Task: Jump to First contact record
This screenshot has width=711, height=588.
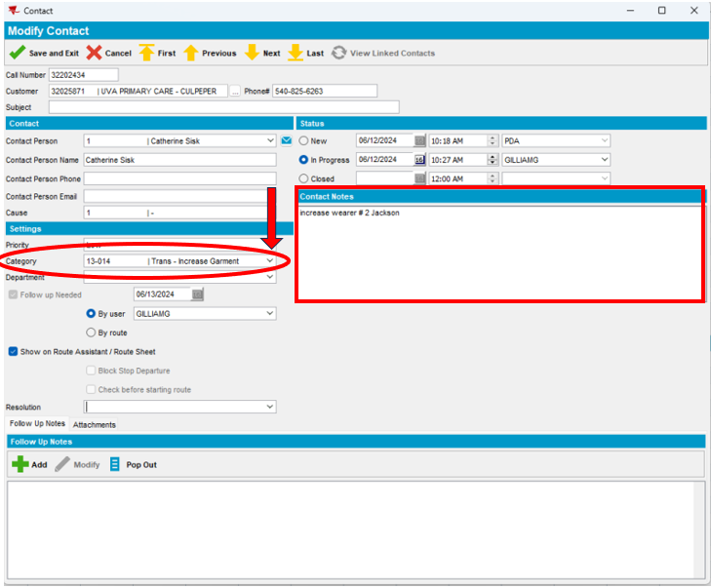Action: 146,53
